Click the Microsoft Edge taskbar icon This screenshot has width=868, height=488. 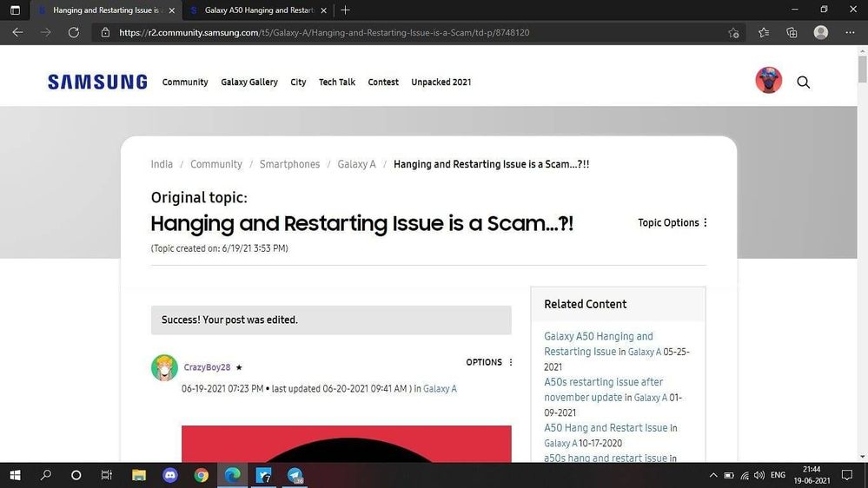[233, 475]
